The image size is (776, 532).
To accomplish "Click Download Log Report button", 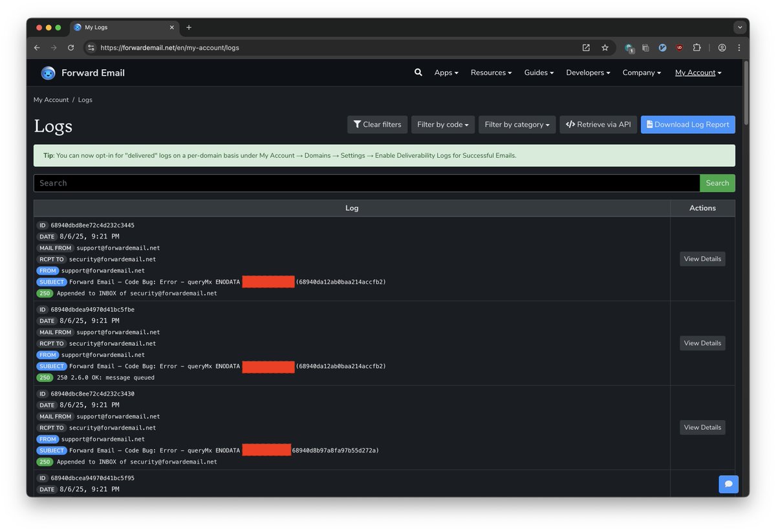I will (x=688, y=125).
